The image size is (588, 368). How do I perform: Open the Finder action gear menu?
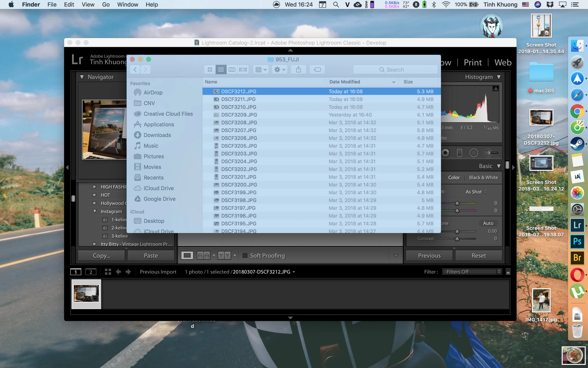click(280, 70)
